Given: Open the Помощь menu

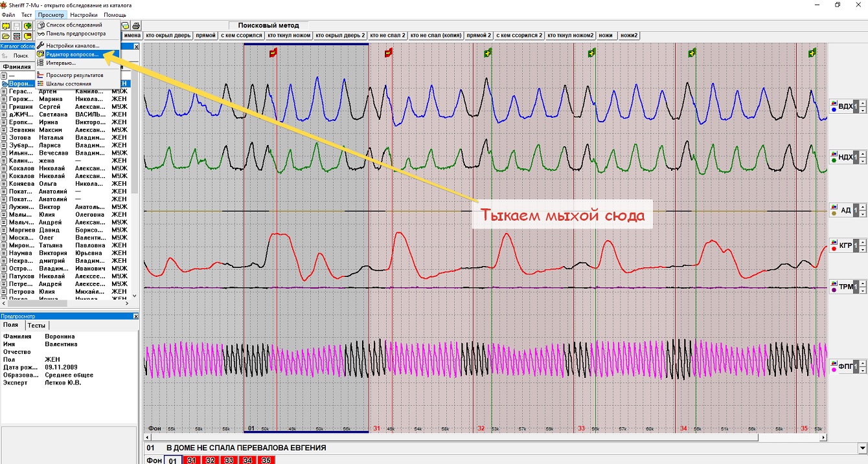Looking at the screenshot, I should pos(115,14).
